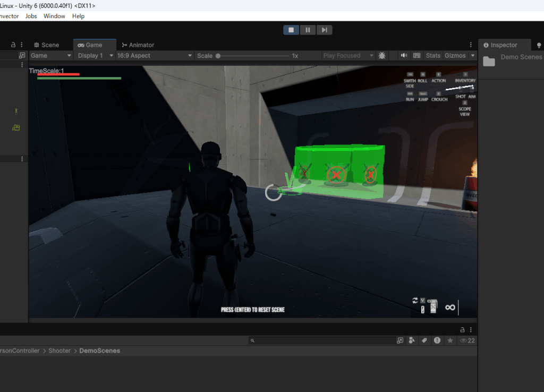Viewport: 544px width, 392px height.
Task: Pause the running game
Action: point(308,30)
